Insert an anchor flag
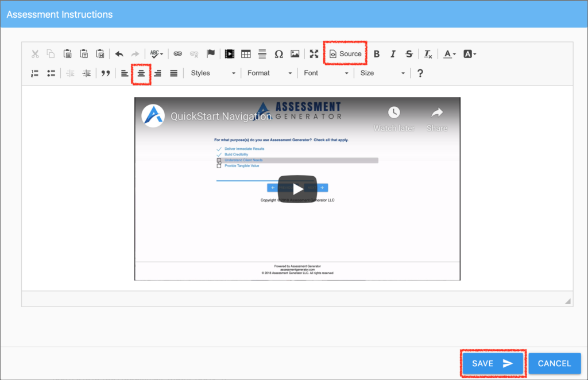 (211, 53)
